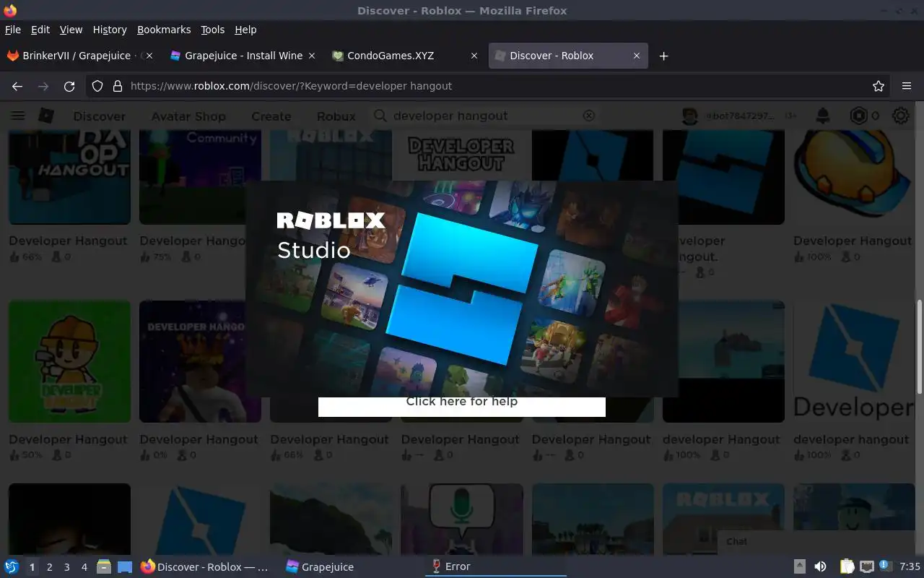The image size is (924, 578).
Task: Show desktop from the taskbar icon
Action: (x=125, y=567)
